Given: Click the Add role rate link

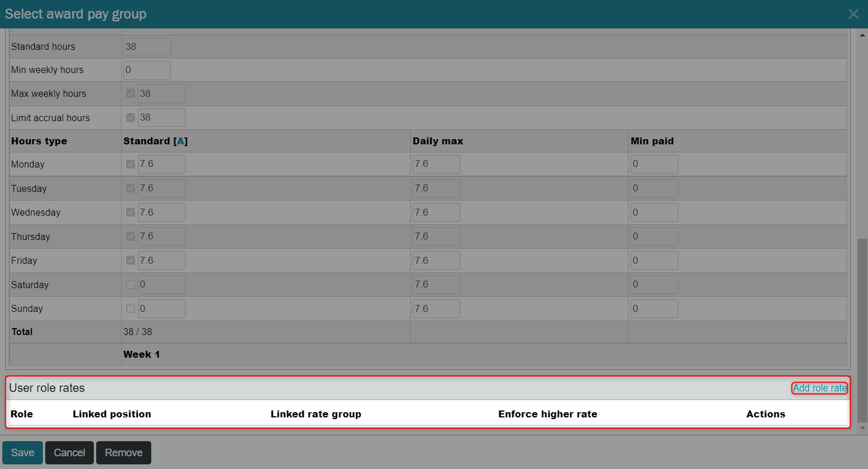Looking at the screenshot, I should [820, 388].
